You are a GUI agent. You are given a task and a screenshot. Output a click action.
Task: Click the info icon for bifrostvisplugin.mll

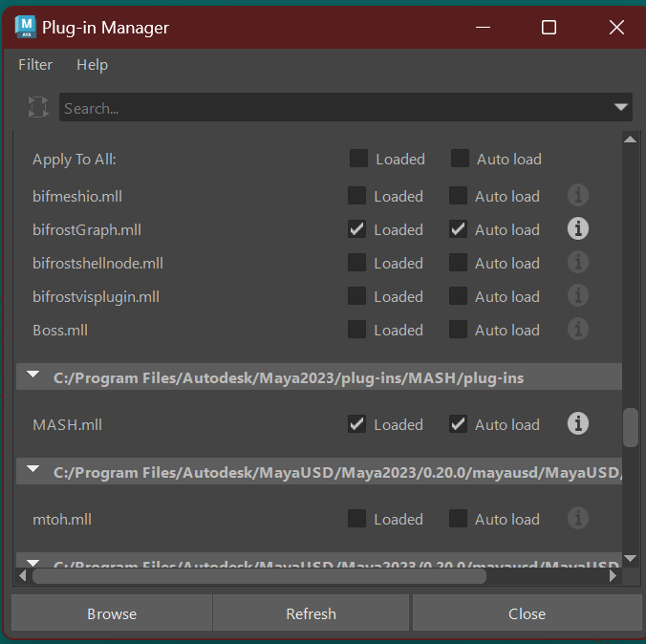pyautogui.click(x=577, y=296)
